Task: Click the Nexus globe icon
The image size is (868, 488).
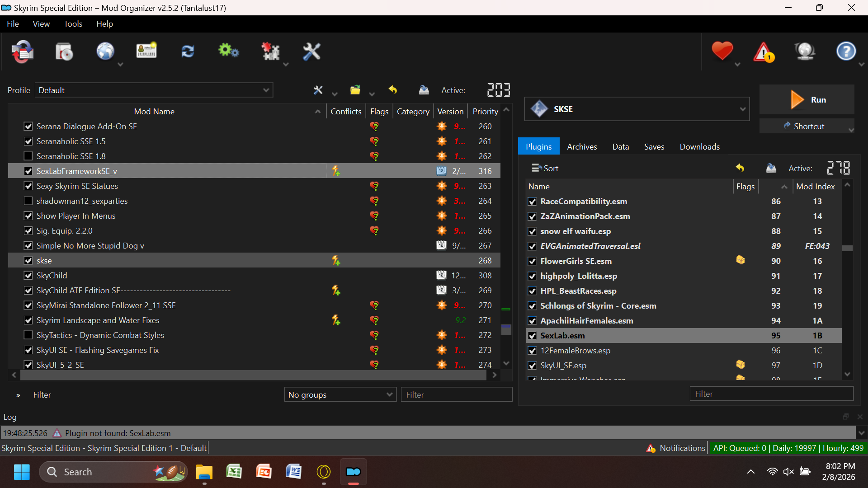Action: click(x=105, y=52)
